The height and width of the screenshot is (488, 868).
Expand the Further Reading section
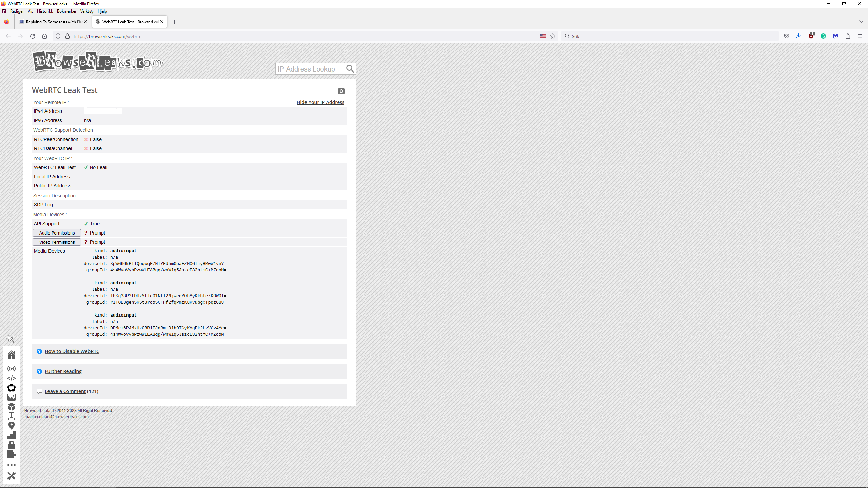63,371
